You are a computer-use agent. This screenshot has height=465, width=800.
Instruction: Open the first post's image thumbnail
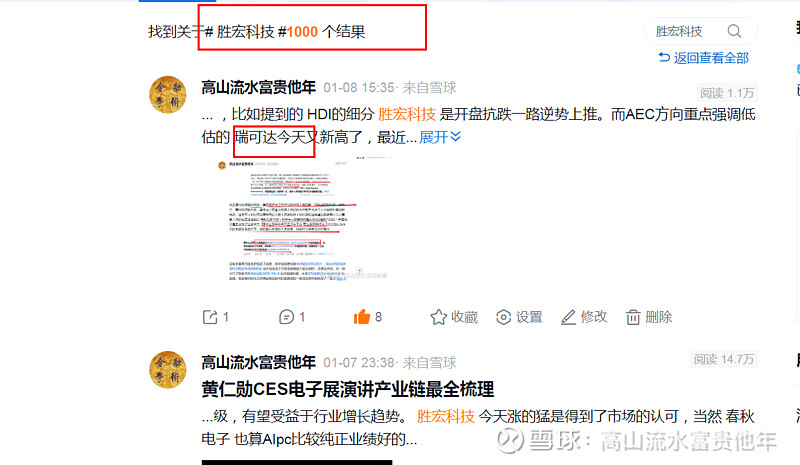[x=299, y=219]
